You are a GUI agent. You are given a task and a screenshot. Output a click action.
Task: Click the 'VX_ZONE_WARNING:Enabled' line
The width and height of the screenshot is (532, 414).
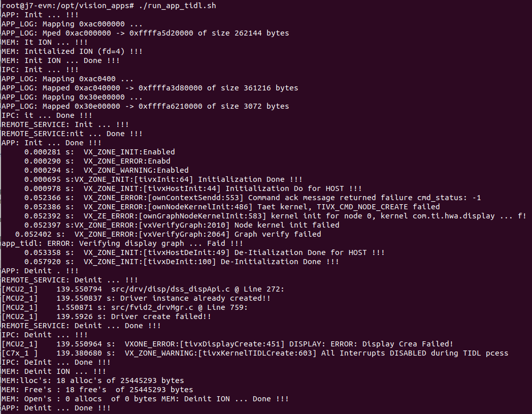click(136, 170)
